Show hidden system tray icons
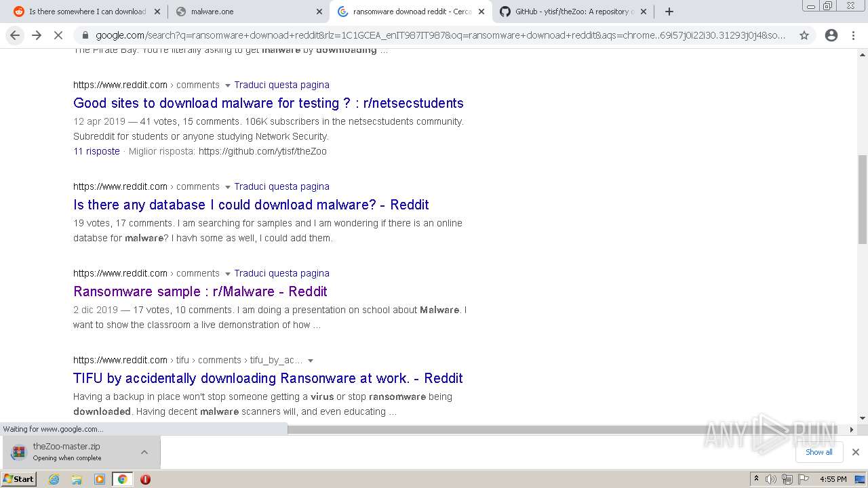 (x=756, y=479)
